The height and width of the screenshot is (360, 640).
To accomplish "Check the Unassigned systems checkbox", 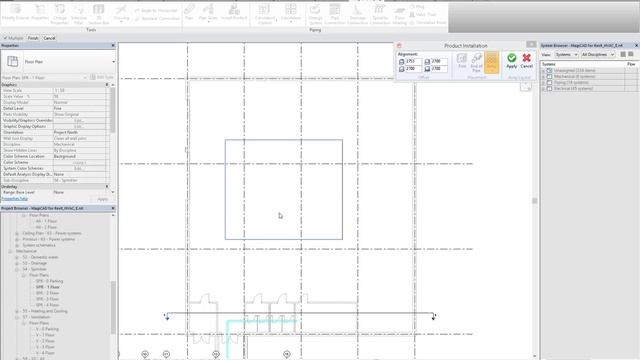I will pyautogui.click(x=549, y=71).
